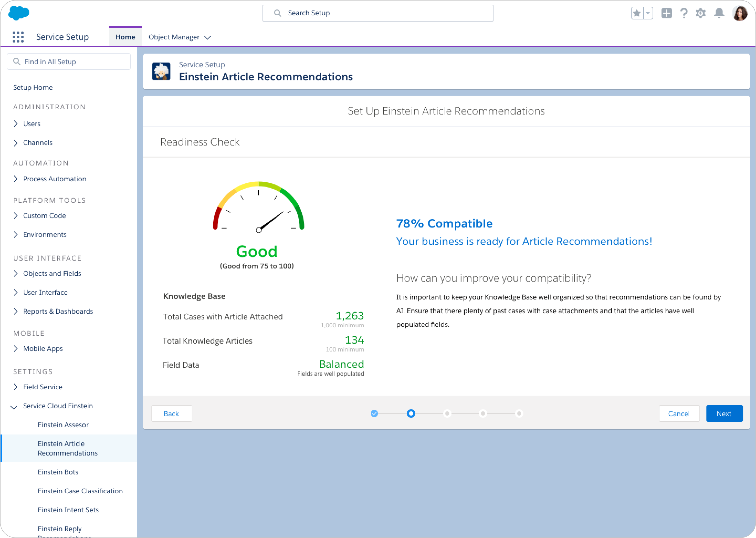Click the magnifier icon in Search Setup
The image size is (756, 538).
pos(277,13)
